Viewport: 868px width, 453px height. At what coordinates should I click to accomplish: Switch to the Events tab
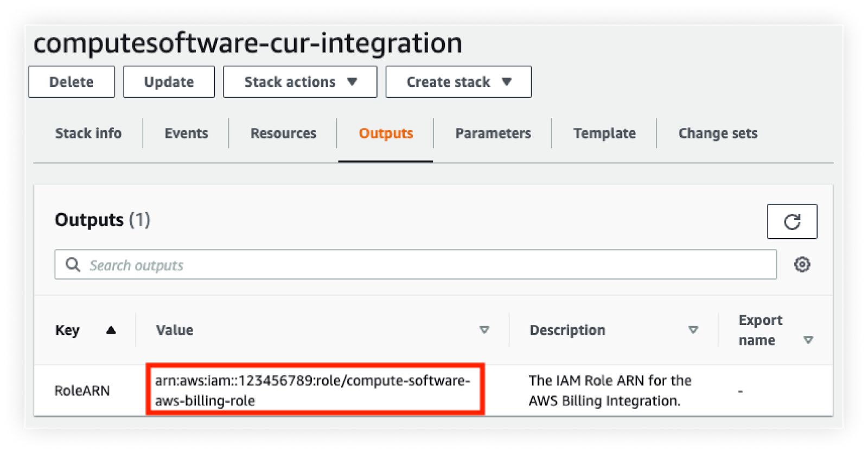point(186,133)
